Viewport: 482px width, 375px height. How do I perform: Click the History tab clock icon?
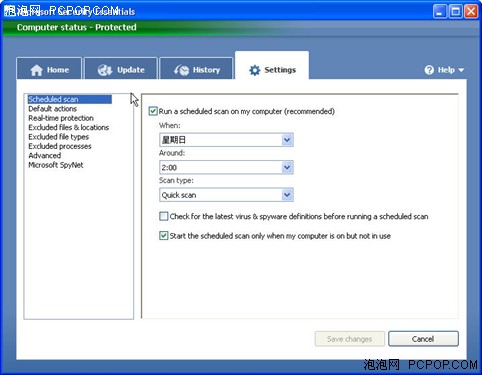coord(181,70)
